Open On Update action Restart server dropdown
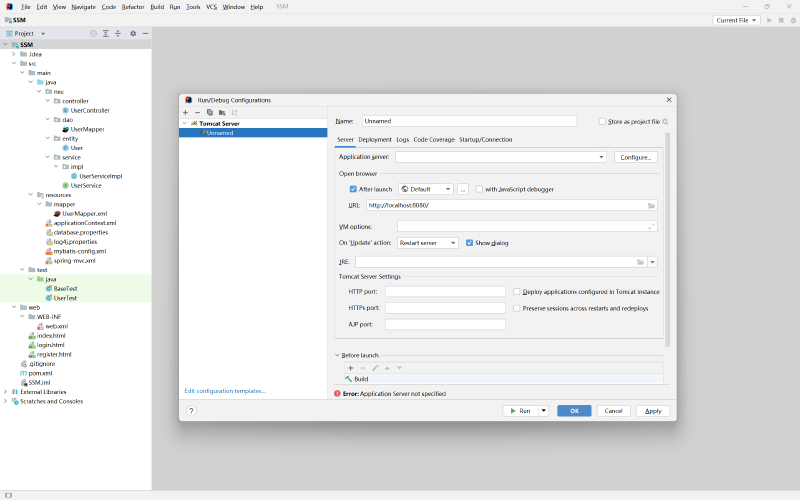The width and height of the screenshot is (800, 500). coord(428,243)
